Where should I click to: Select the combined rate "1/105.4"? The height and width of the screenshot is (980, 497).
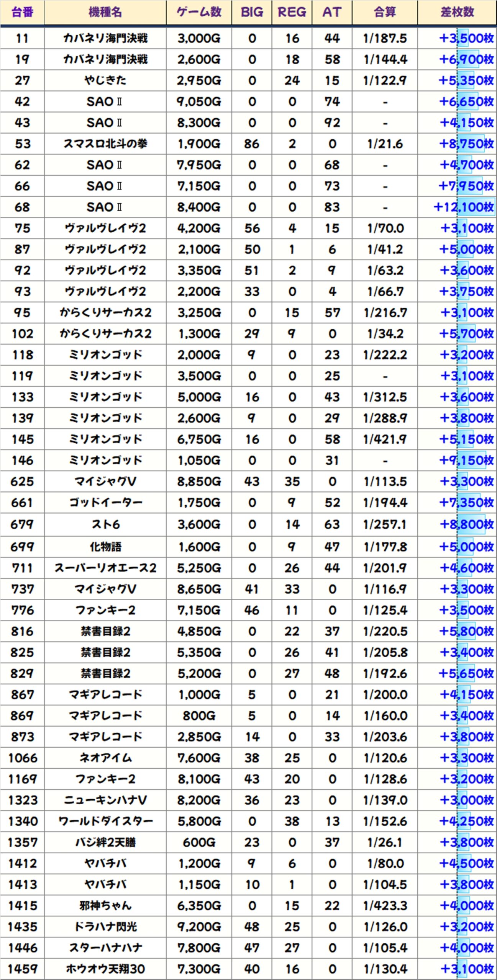(385, 947)
